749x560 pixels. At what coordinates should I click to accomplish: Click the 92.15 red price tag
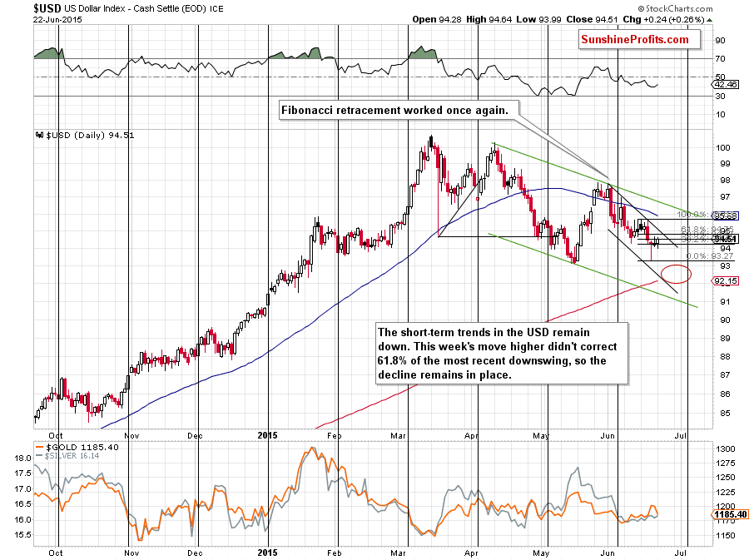pos(725,281)
